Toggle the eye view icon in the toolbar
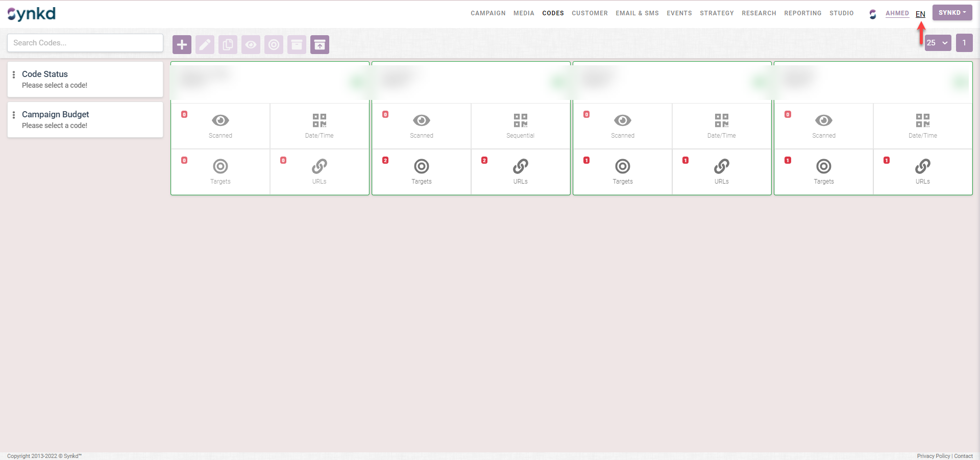Image resolution: width=980 pixels, height=460 pixels. (x=251, y=45)
